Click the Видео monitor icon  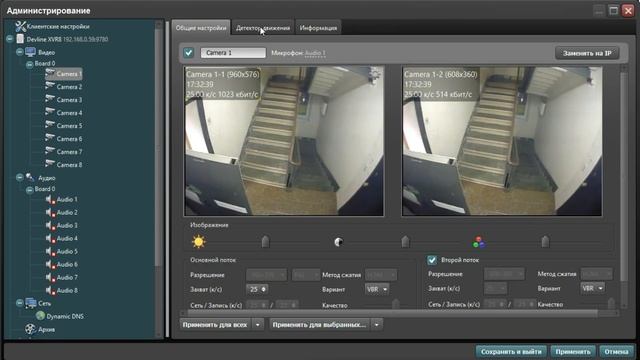coord(31,52)
